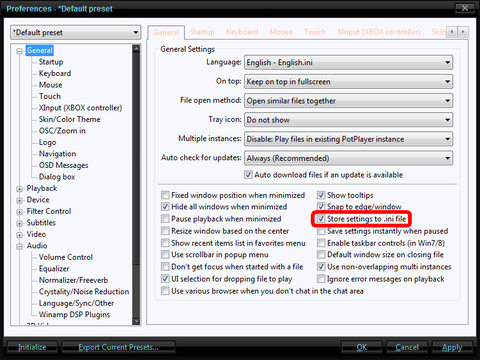
Task: Click the tree scrollbar down arrow
Action: [136, 321]
